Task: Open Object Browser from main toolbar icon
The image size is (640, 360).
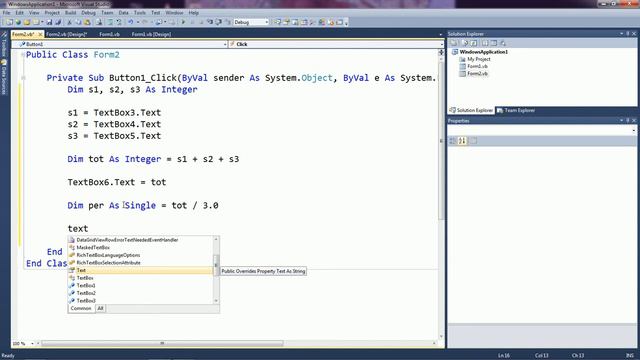Action: (295, 22)
